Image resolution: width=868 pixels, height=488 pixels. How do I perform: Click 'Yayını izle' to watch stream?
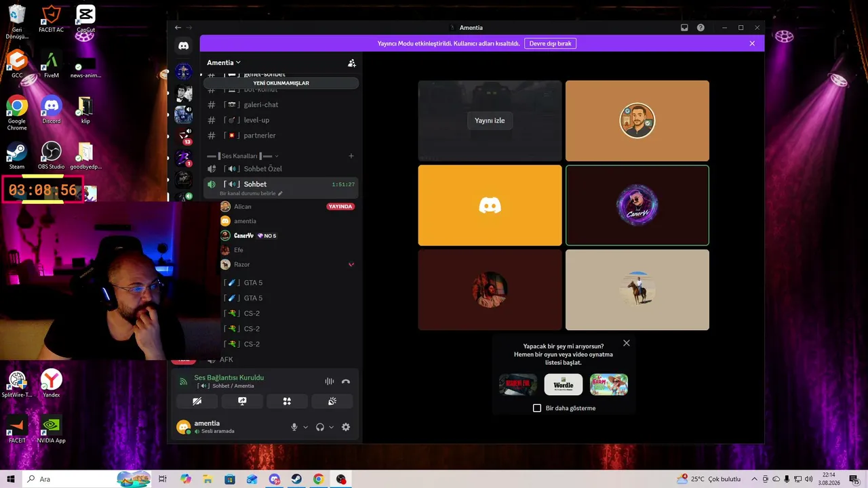(x=490, y=121)
